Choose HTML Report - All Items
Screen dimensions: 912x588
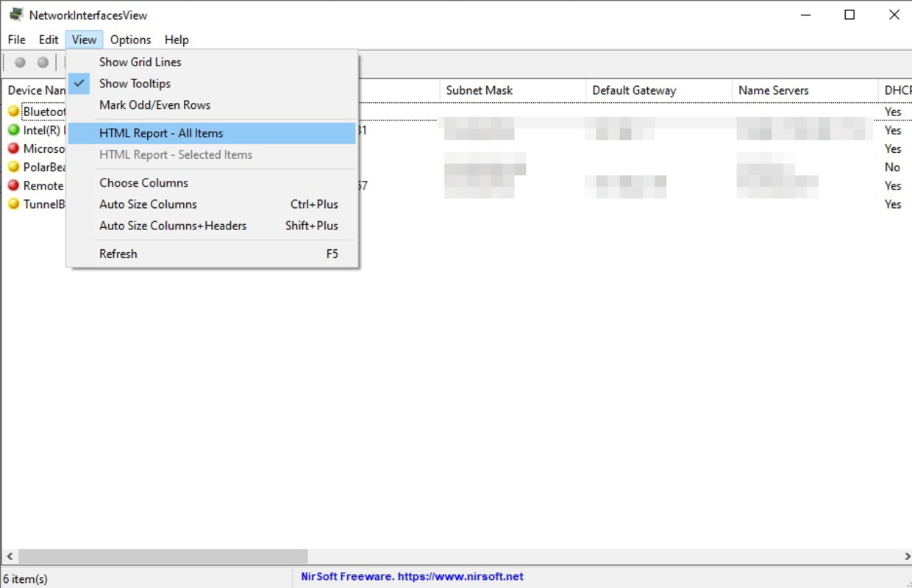212,133
